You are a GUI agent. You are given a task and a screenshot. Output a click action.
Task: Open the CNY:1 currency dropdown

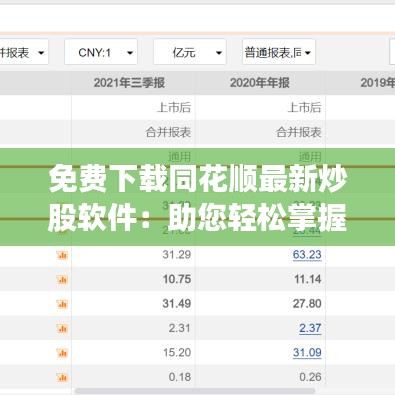click(101, 52)
